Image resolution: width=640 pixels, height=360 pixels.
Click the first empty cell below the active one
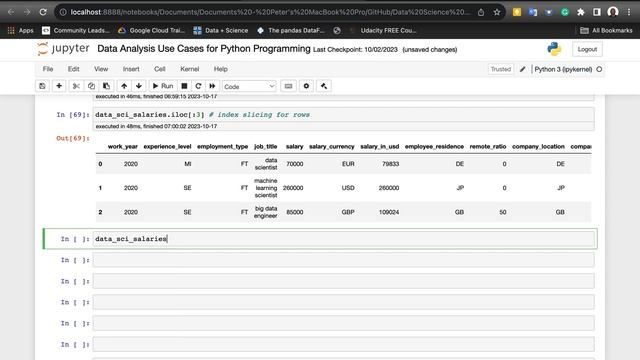tap(343, 260)
